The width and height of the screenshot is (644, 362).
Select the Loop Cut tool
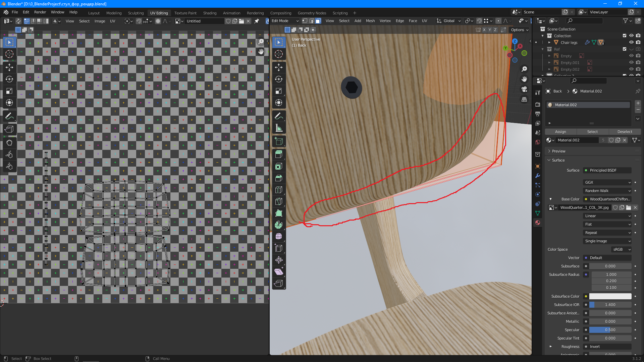(279, 190)
